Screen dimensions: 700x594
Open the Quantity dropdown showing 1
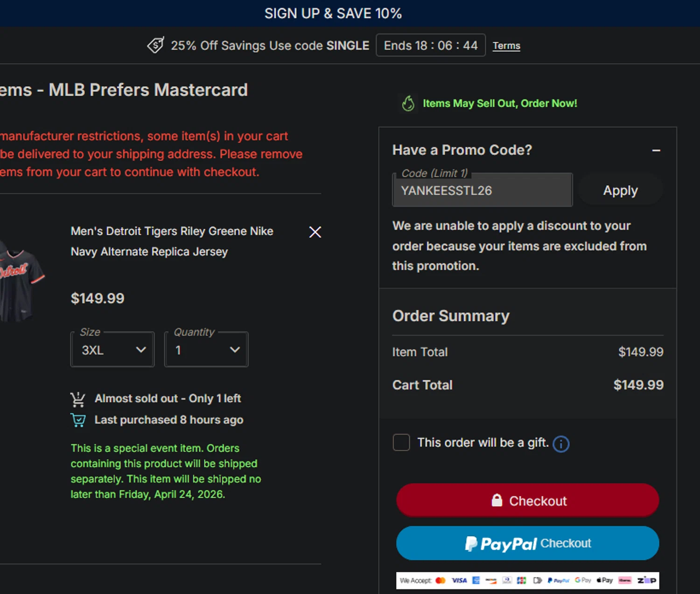(206, 349)
